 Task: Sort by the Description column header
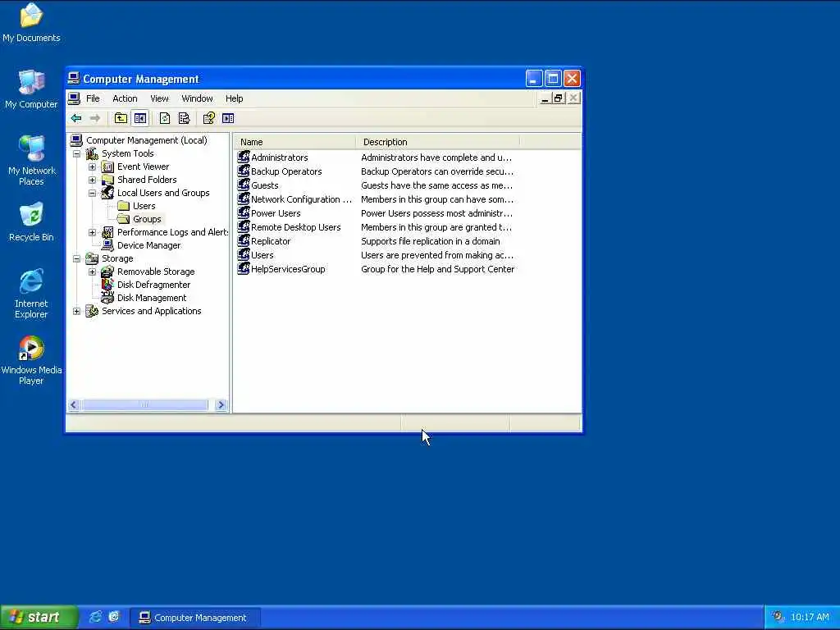click(x=438, y=142)
